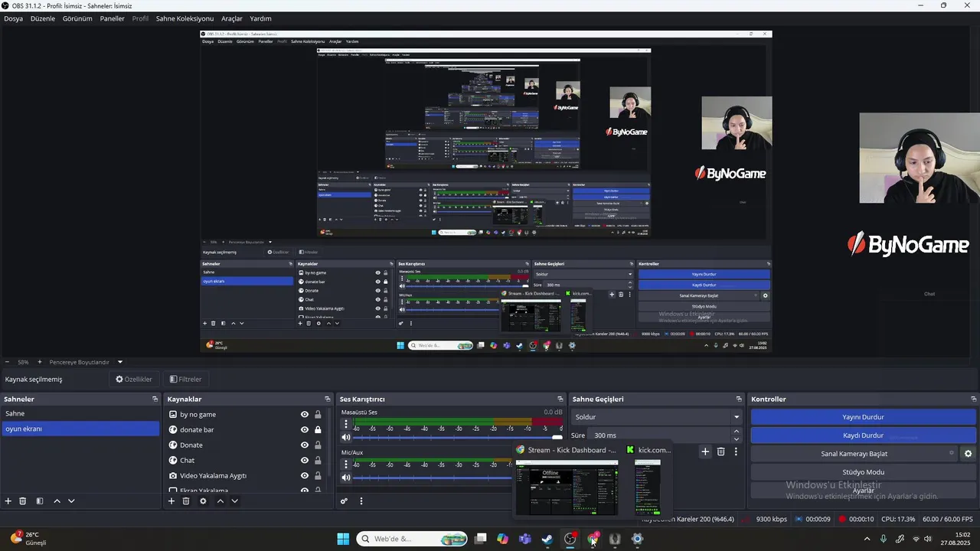980x551 pixels.
Task: Hide the Video Yakalama Aygıtı source
Action: [305, 476]
